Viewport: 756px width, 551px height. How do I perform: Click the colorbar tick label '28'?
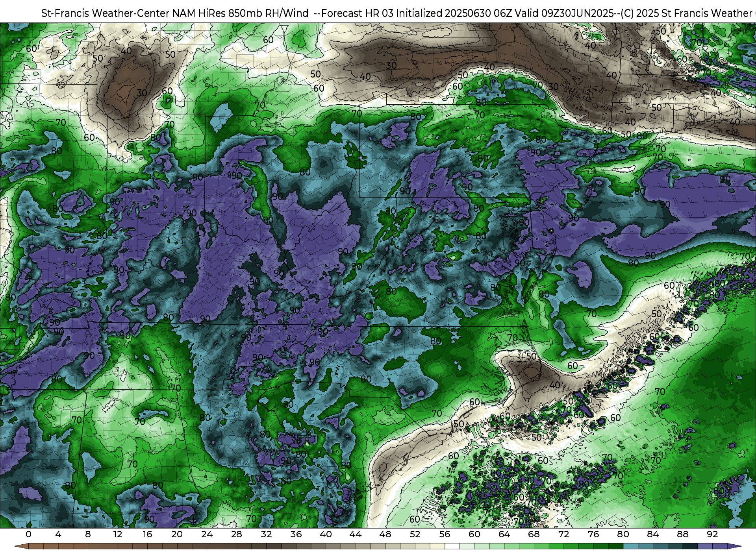pyautogui.click(x=237, y=534)
